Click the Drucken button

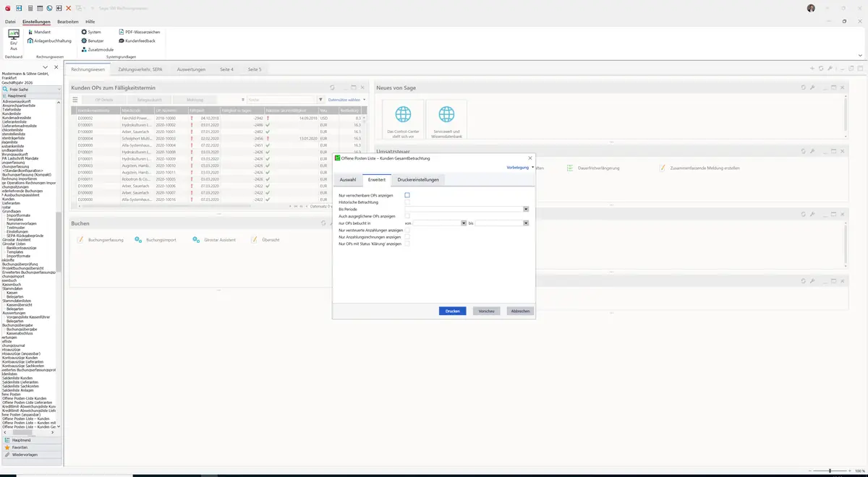click(x=453, y=311)
